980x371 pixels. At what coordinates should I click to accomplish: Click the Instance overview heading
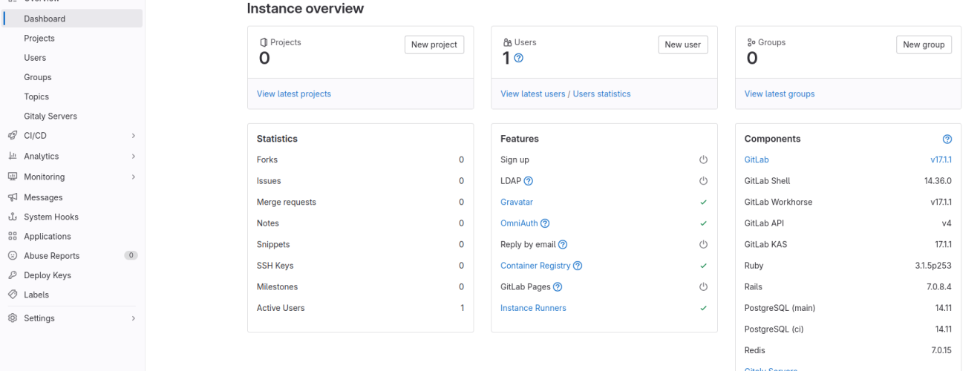point(305,8)
